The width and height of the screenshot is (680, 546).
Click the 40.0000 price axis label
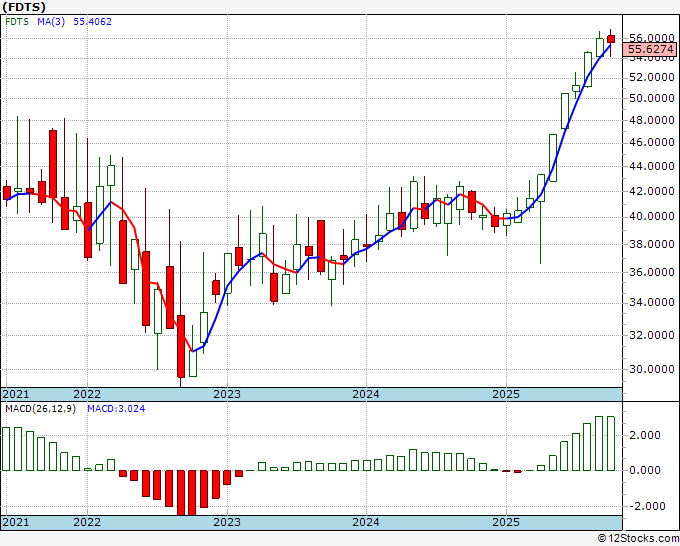pos(651,216)
